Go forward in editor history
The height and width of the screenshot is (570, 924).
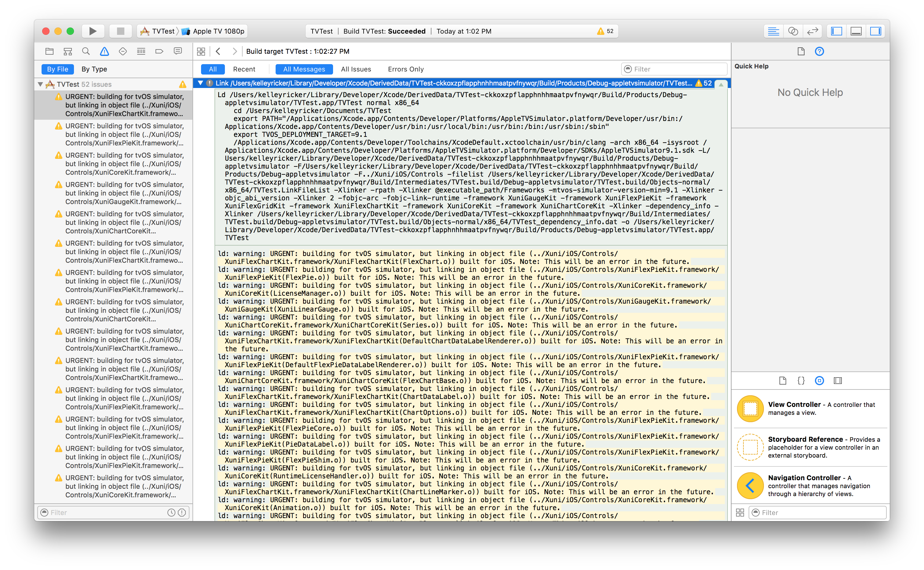click(x=235, y=51)
